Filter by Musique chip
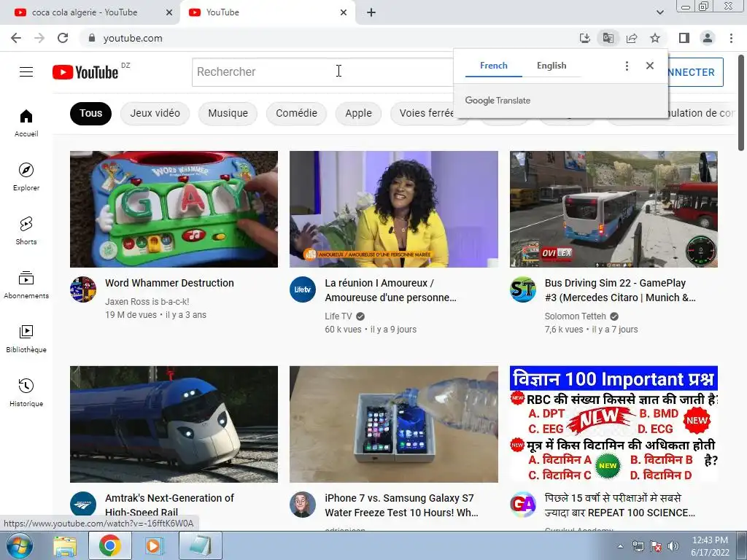Image resolution: width=747 pixels, height=560 pixels. pyautogui.click(x=228, y=113)
